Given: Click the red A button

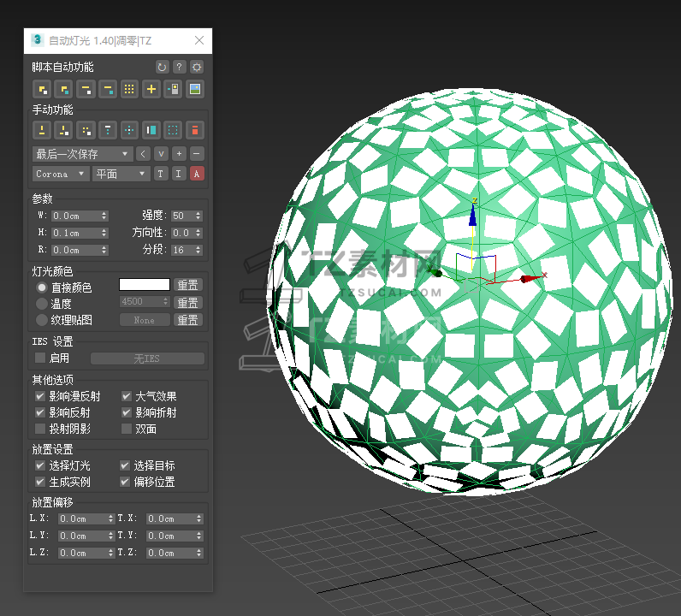Looking at the screenshot, I should pos(197,174).
